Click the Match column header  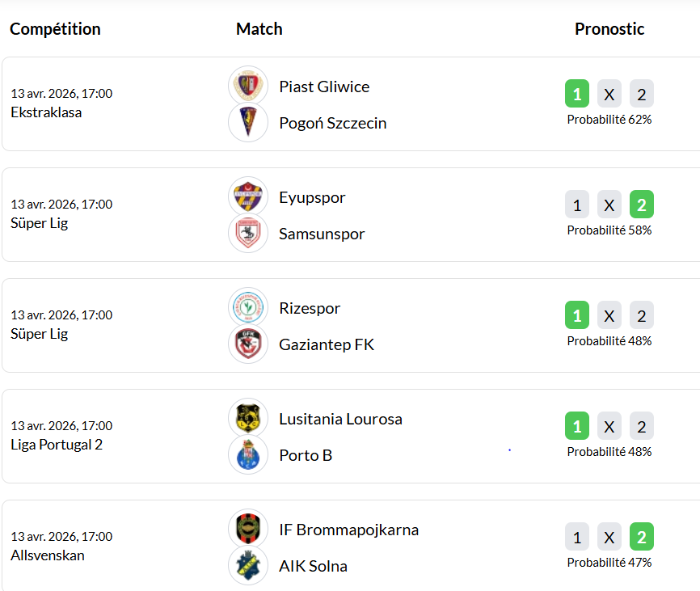click(259, 29)
